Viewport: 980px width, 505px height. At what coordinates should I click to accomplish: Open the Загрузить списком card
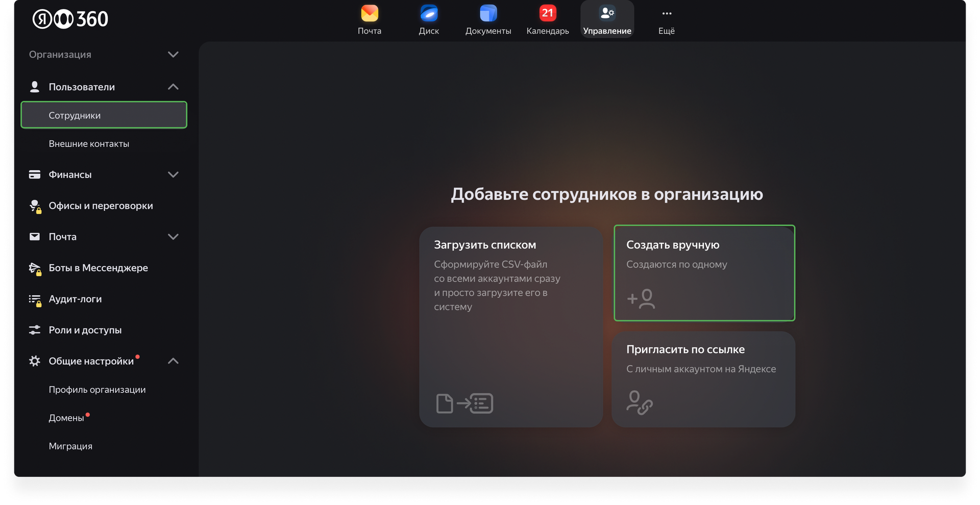[x=510, y=326]
